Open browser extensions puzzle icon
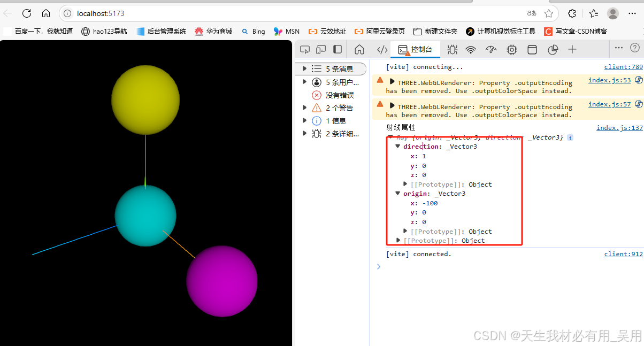The width and height of the screenshot is (644, 346). coord(572,13)
